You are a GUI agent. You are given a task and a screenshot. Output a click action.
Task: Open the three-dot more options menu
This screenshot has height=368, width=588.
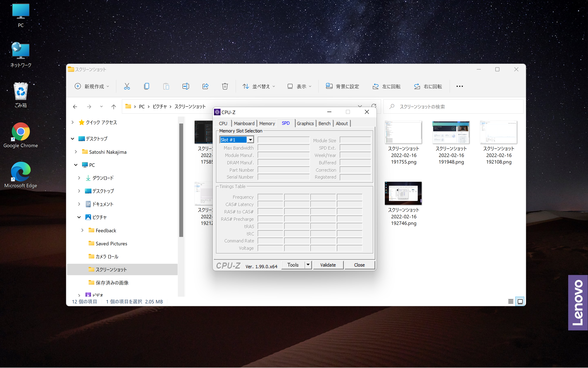tap(459, 86)
